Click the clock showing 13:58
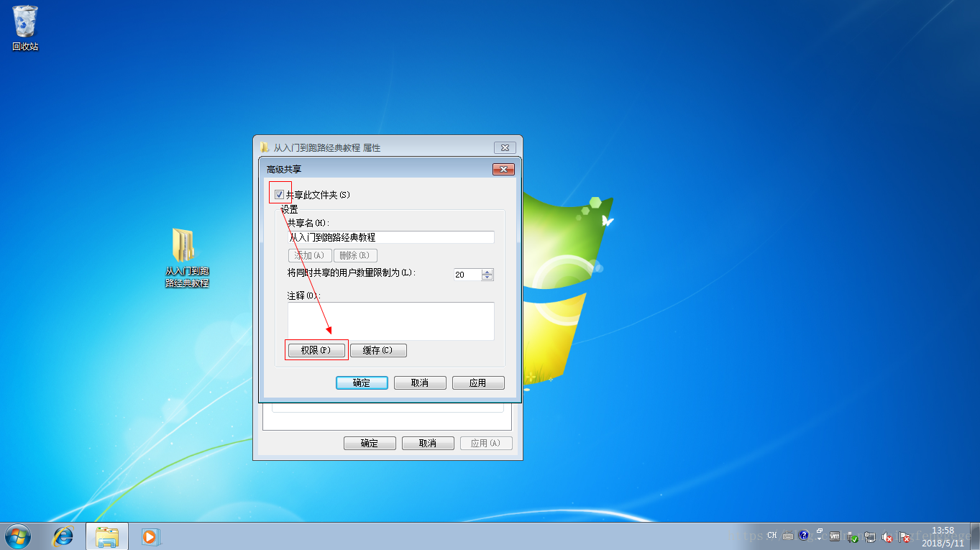 click(x=943, y=536)
